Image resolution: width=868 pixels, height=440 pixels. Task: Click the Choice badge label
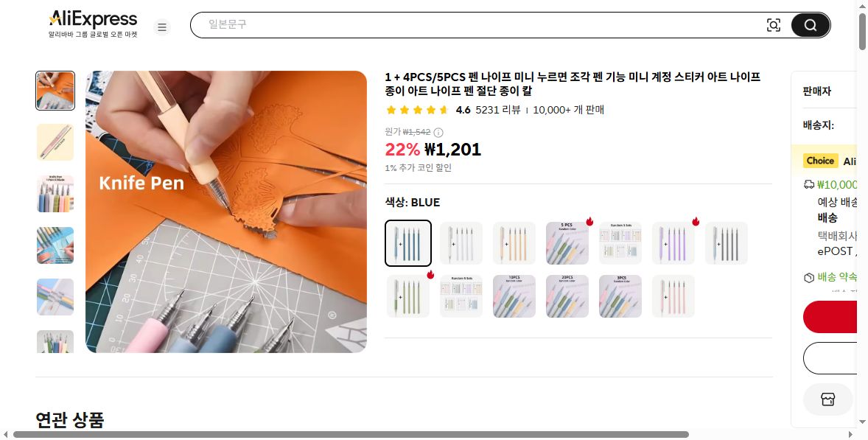[x=820, y=161]
